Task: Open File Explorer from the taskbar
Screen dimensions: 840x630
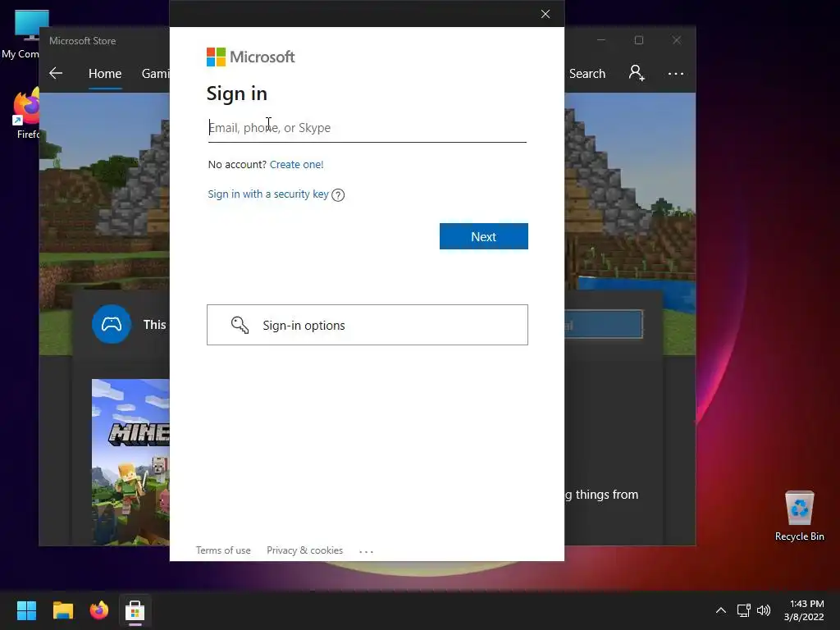Action: [62, 610]
